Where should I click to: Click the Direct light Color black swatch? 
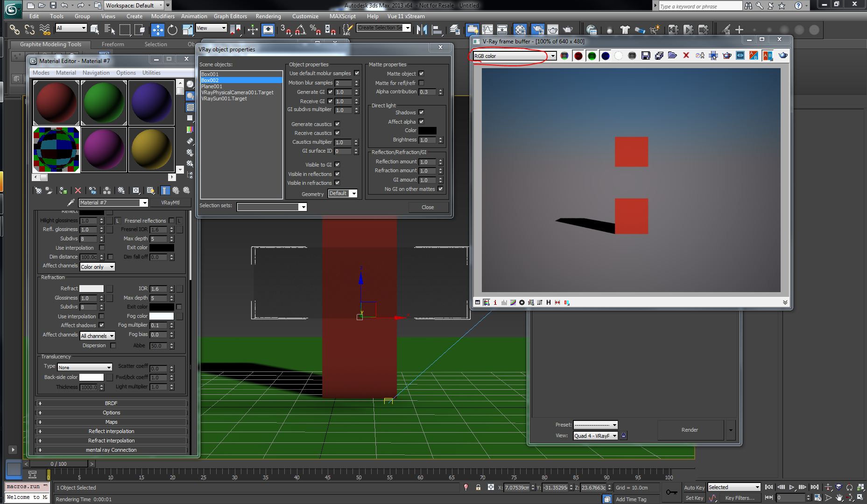pos(427,131)
